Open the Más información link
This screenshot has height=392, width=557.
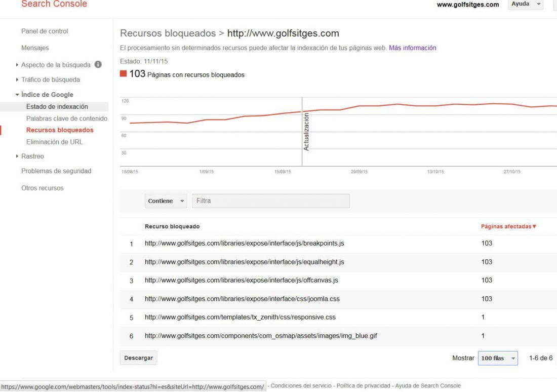coord(412,48)
